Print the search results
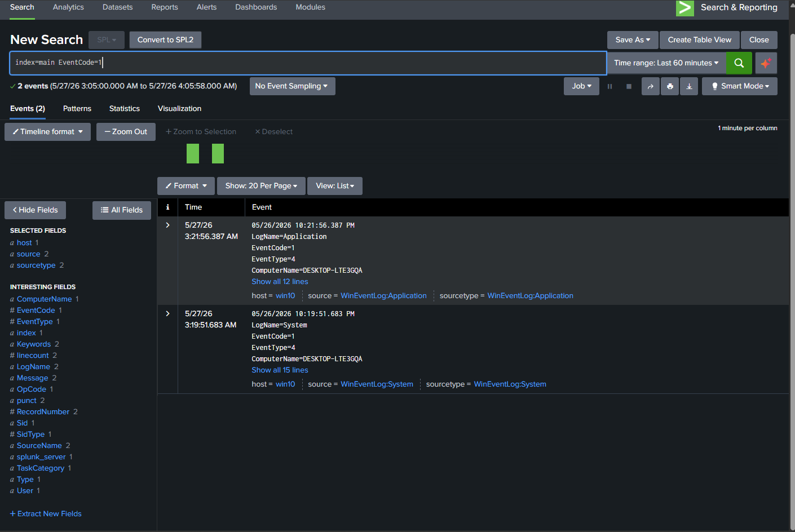Viewport: 795px width, 532px height. tap(669, 86)
